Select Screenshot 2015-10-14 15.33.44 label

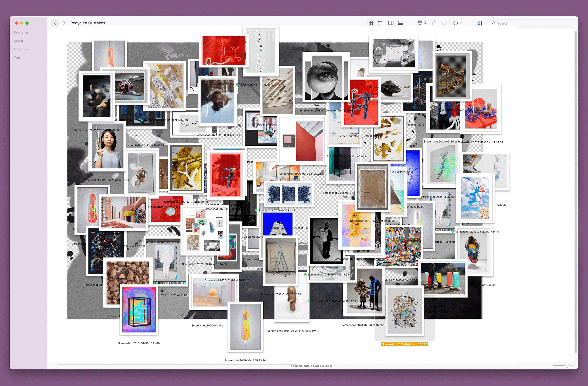tap(245, 360)
